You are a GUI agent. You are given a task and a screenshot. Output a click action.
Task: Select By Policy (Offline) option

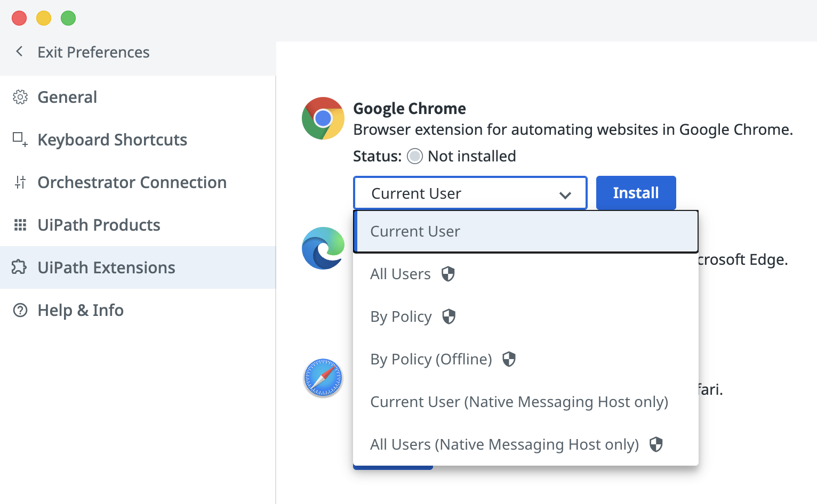pos(526,359)
